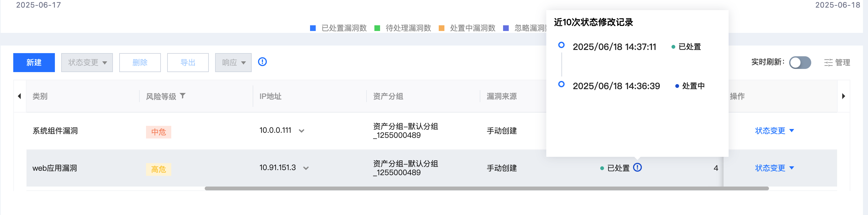Click the right arrow to scroll table columns

pos(843,96)
